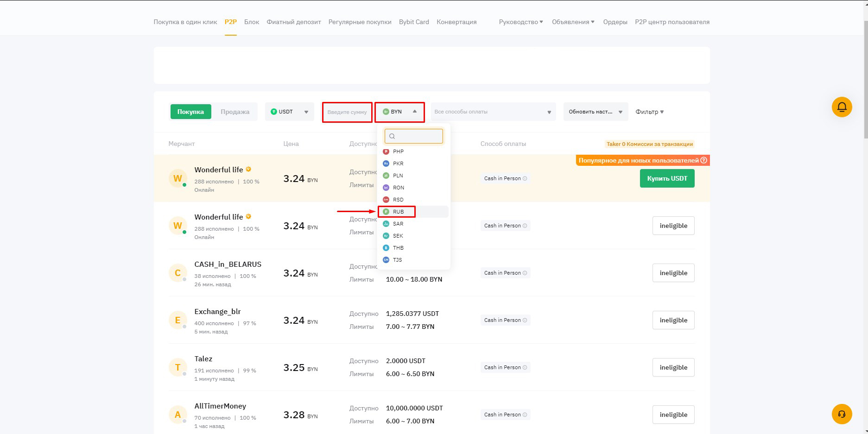Open the Блок tab
The width and height of the screenshot is (868, 434).
[x=252, y=22]
